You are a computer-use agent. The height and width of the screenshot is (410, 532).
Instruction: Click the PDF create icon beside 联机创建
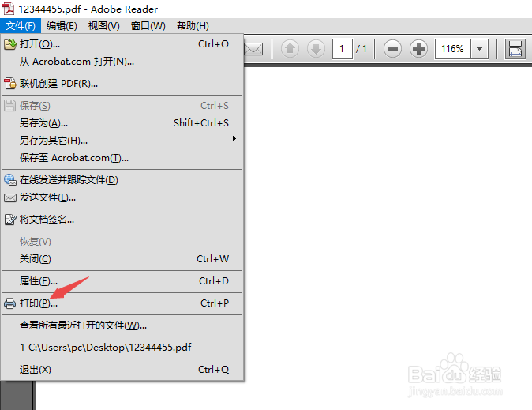9,84
